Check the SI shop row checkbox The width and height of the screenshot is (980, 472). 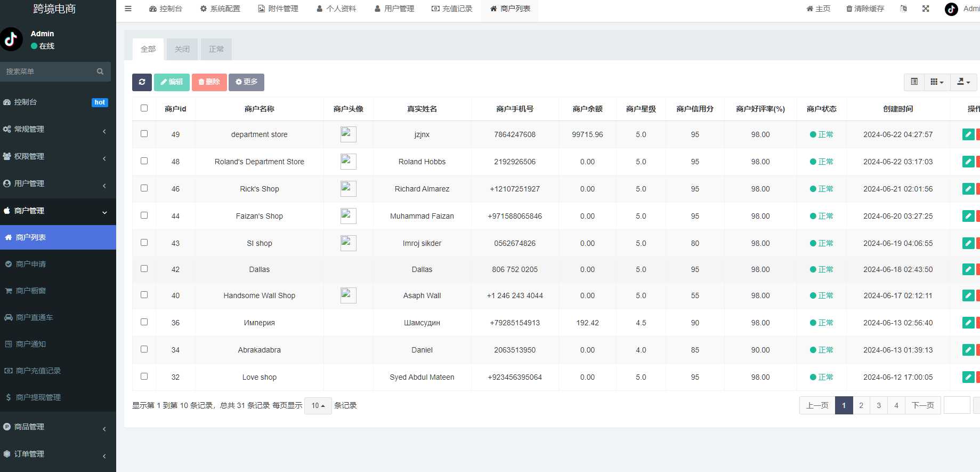pos(144,243)
